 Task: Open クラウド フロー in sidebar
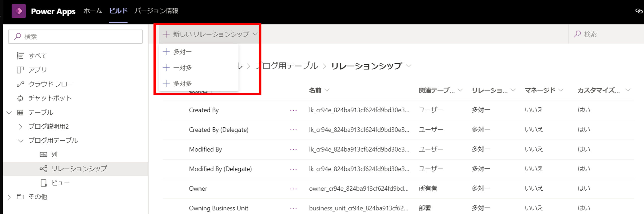pos(51,84)
